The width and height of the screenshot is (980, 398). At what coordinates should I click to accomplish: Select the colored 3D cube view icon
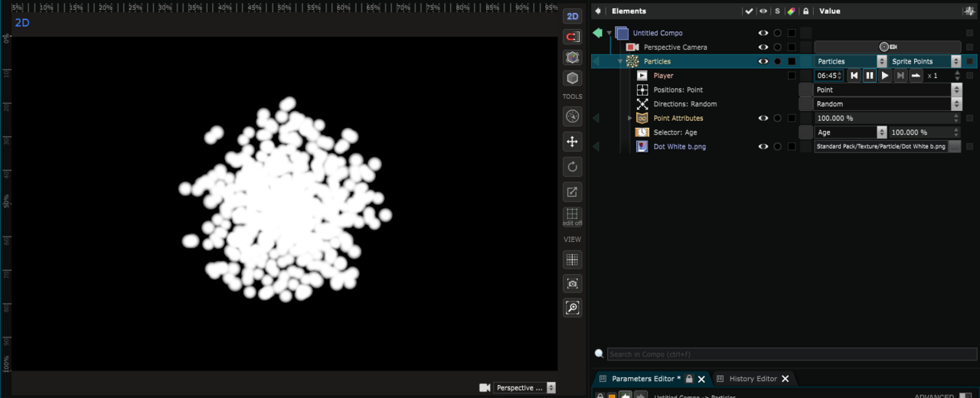click(572, 58)
